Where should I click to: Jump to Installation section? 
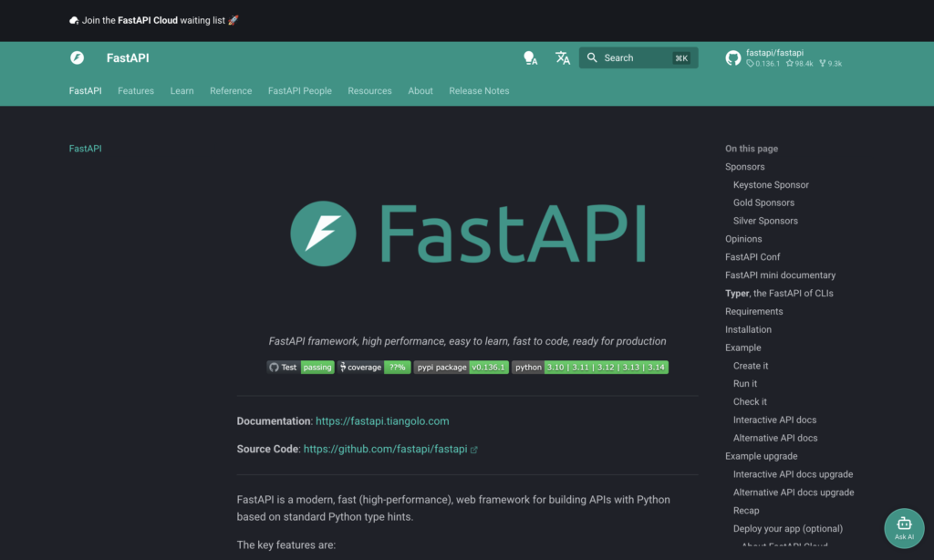(x=748, y=329)
